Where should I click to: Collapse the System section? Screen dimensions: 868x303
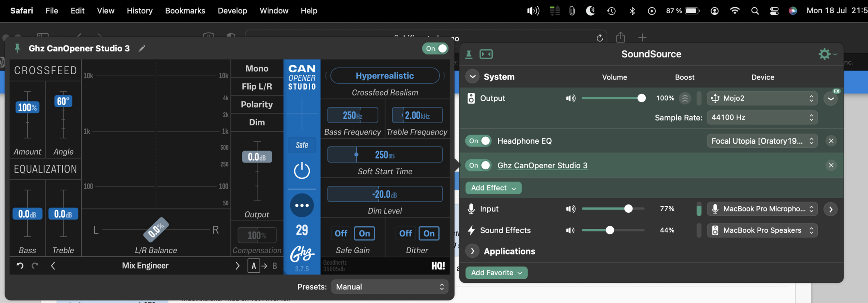pyautogui.click(x=473, y=77)
